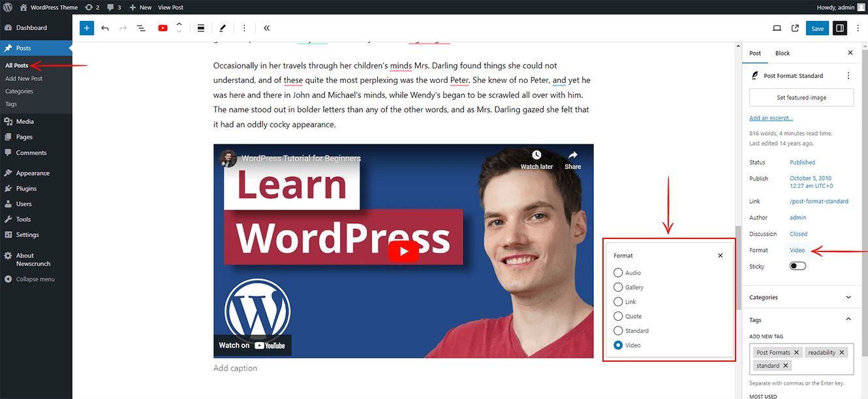Open the document overview list view
Viewport: 868px width, 399px height.
[141, 28]
